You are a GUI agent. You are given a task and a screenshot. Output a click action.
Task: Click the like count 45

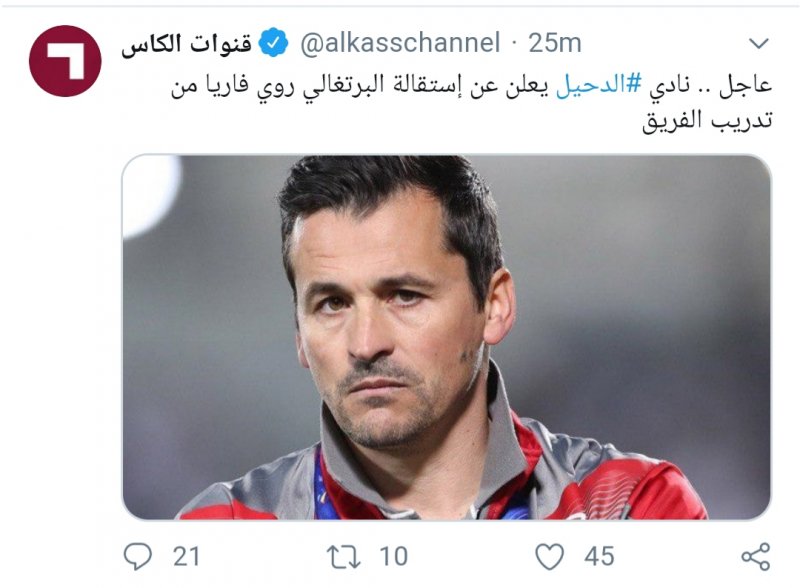(x=599, y=556)
